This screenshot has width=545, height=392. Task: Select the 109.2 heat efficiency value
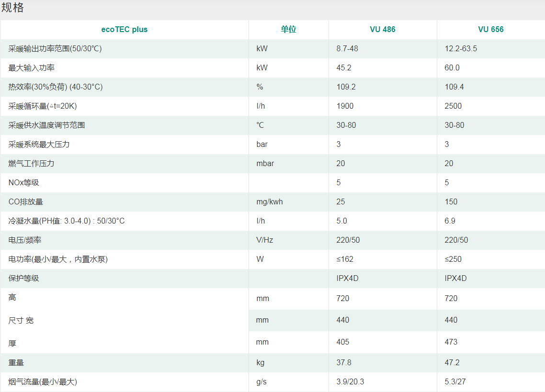coord(346,87)
